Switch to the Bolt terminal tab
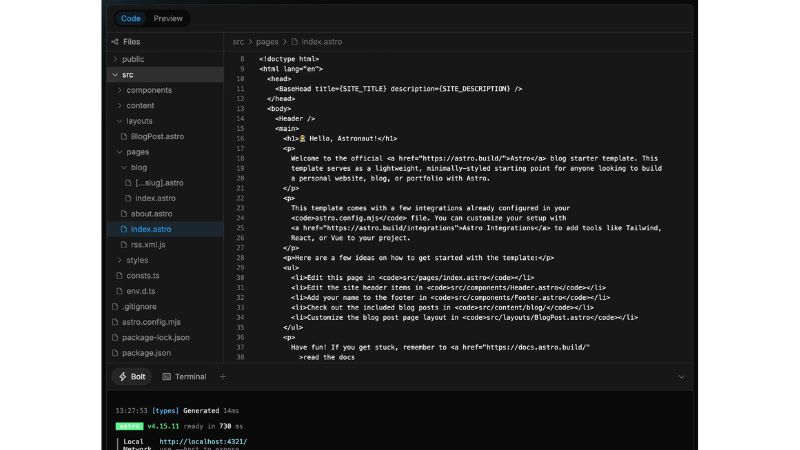 132,377
